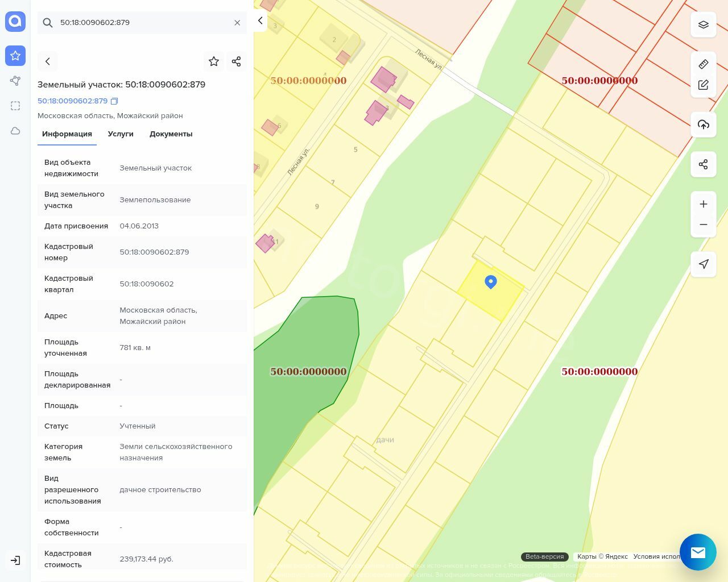
Task: Zoom in on the map
Action: coord(704,204)
